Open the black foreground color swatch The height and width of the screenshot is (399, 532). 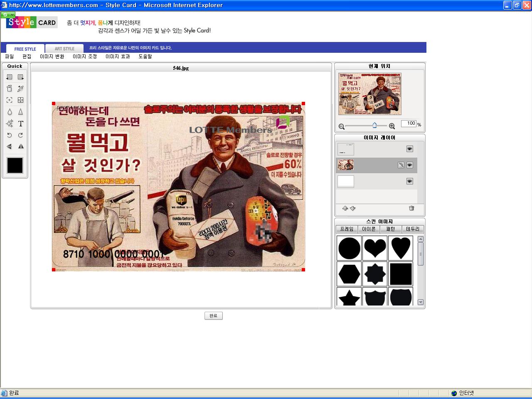pyautogui.click(x=15, y=165)
